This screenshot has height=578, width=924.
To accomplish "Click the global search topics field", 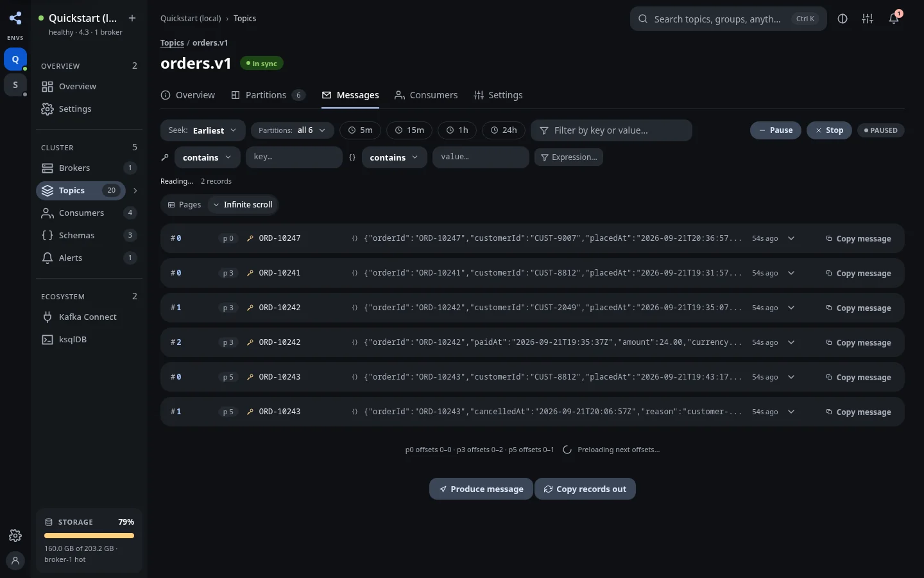I will 728,19.
